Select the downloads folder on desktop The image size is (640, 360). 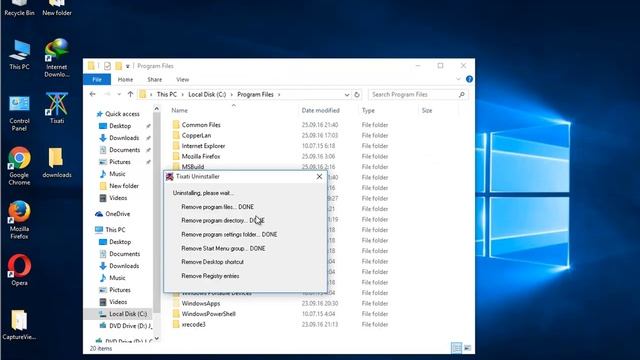[x=57, y=163]
